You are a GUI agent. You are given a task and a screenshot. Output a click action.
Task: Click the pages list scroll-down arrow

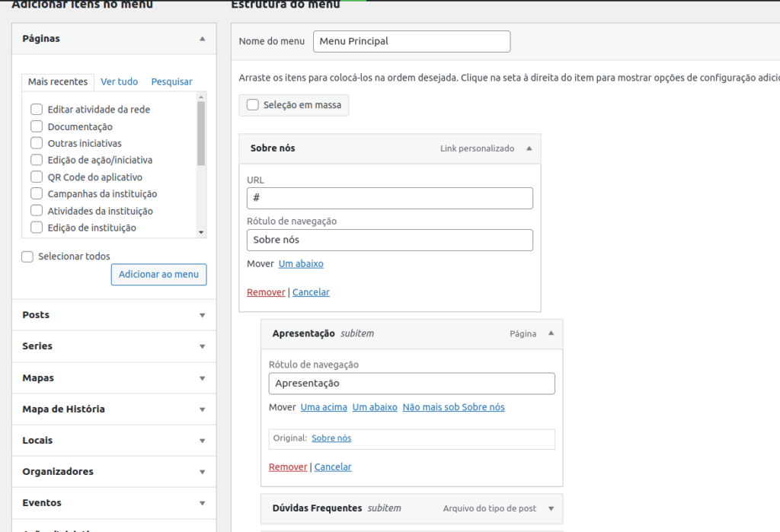pyautogui.click(x=201, y=232)
